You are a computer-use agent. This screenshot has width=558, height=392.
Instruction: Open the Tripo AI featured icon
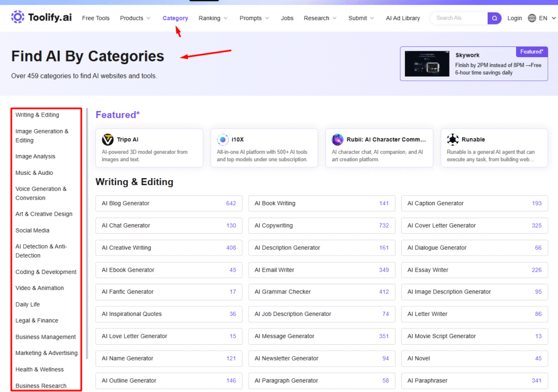click(108, 139)
